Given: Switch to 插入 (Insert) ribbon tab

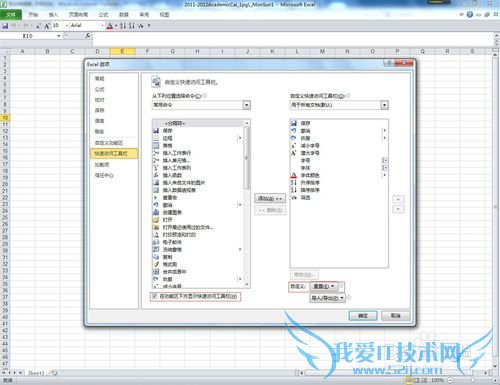Looking at the screenshot, I should coord(53,15).
